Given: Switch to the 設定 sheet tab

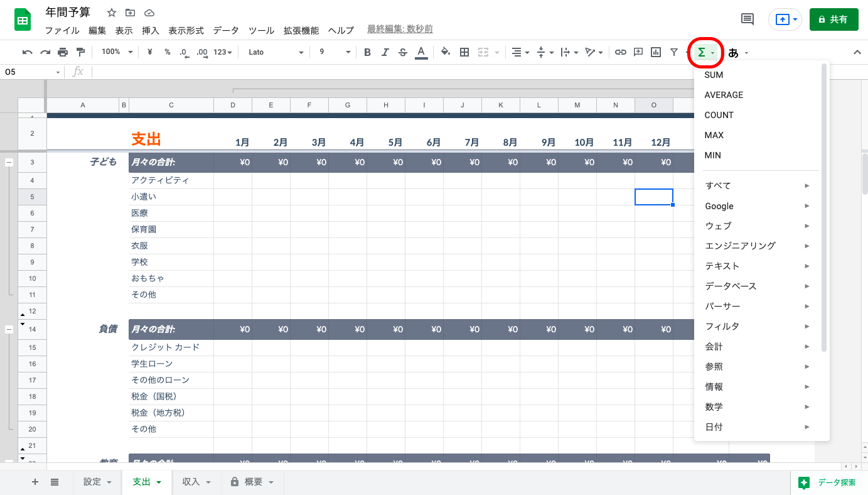Looking at the screenshot, I should (x=98, y=482).
